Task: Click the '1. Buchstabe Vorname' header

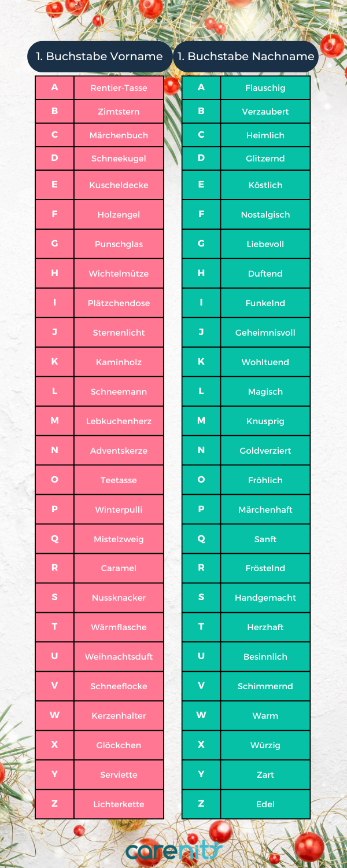Action: pos(99,57)
